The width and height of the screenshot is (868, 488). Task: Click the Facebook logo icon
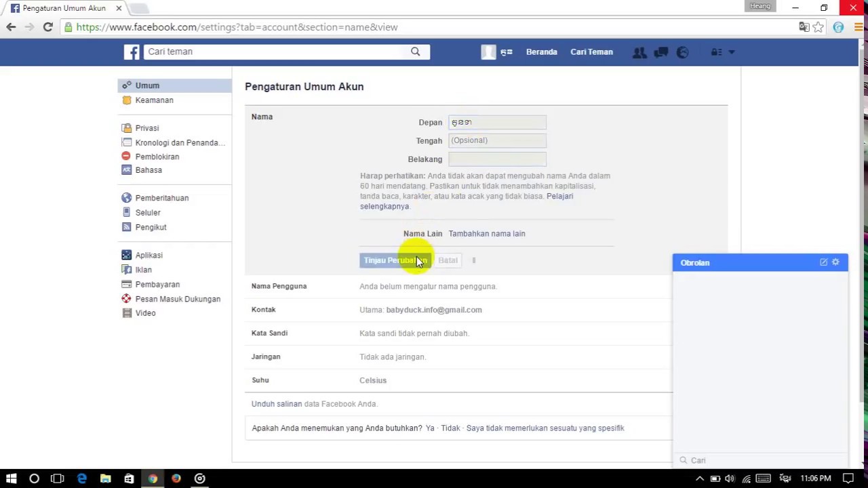[132, 52]
